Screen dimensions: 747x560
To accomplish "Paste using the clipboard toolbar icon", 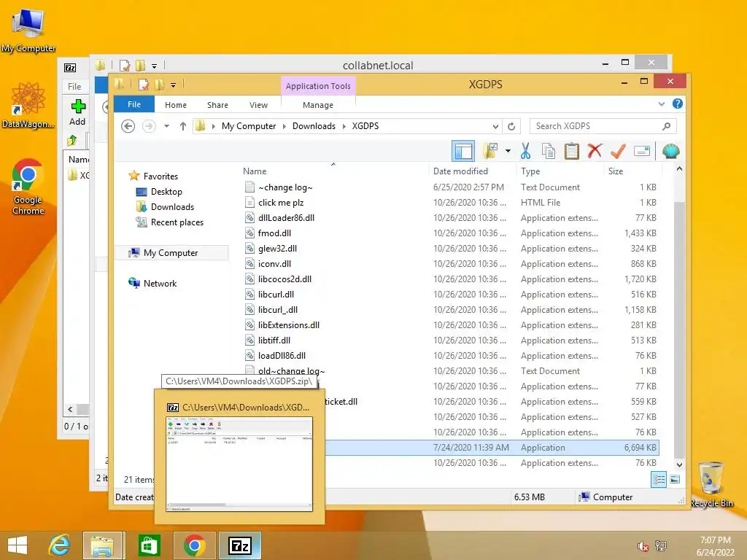I will tap(571, 151).
